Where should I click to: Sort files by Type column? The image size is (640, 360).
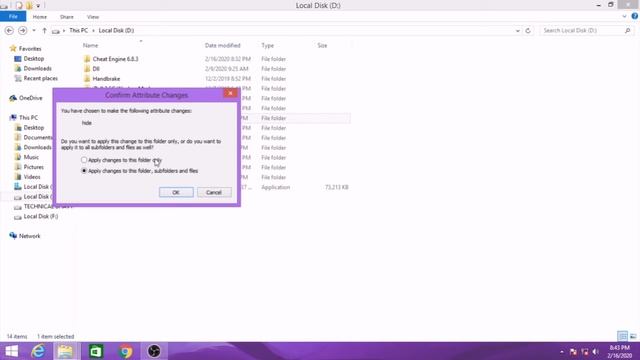(x=267, y=45)
